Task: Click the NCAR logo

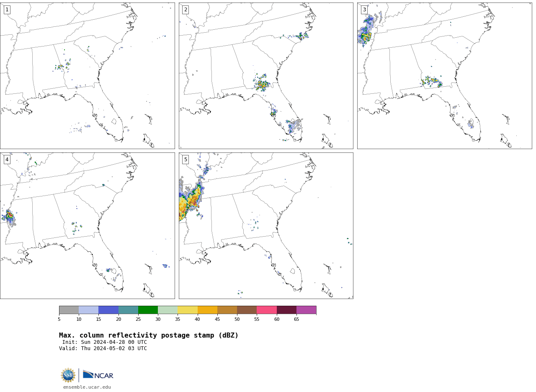Action: (x=98, y=375)
